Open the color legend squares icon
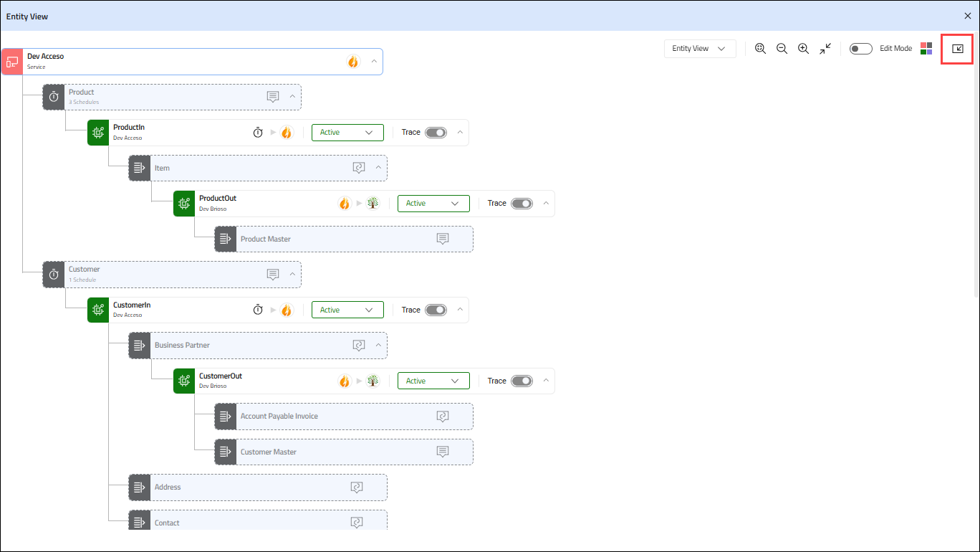The width and height of the screenshot is (980, 552). pos(926,49)
